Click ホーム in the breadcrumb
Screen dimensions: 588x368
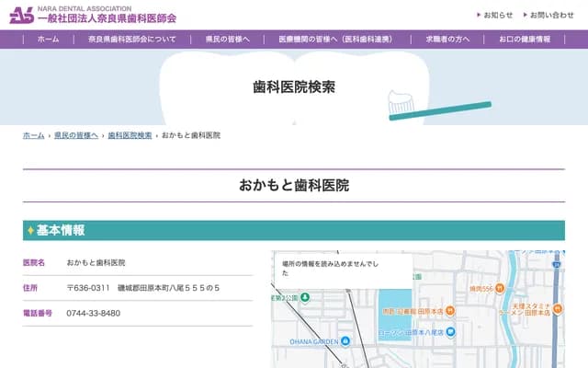(x=34, y=135)
